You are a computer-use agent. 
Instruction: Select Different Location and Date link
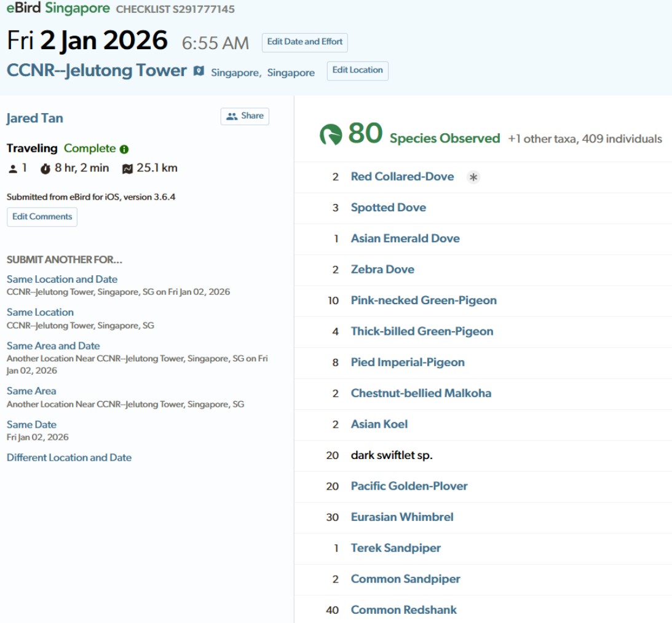point(69,458)
